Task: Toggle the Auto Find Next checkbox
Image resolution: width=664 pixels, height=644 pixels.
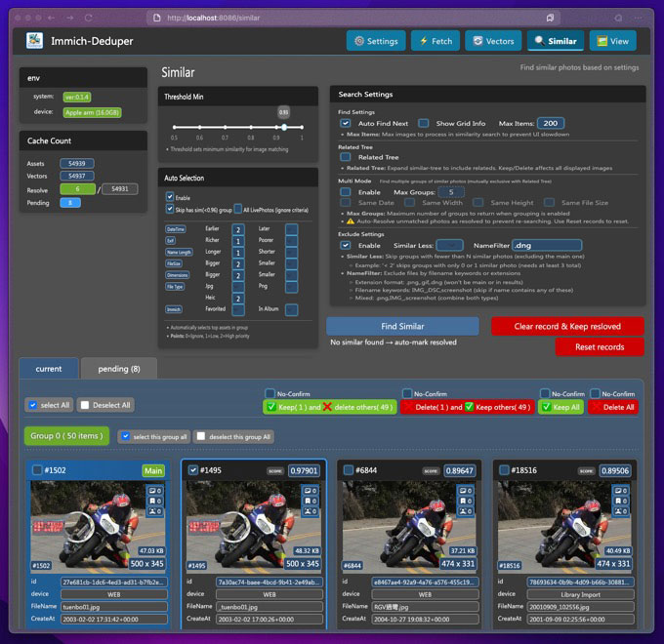Action: pyautogui.click(x=346, y=123)
